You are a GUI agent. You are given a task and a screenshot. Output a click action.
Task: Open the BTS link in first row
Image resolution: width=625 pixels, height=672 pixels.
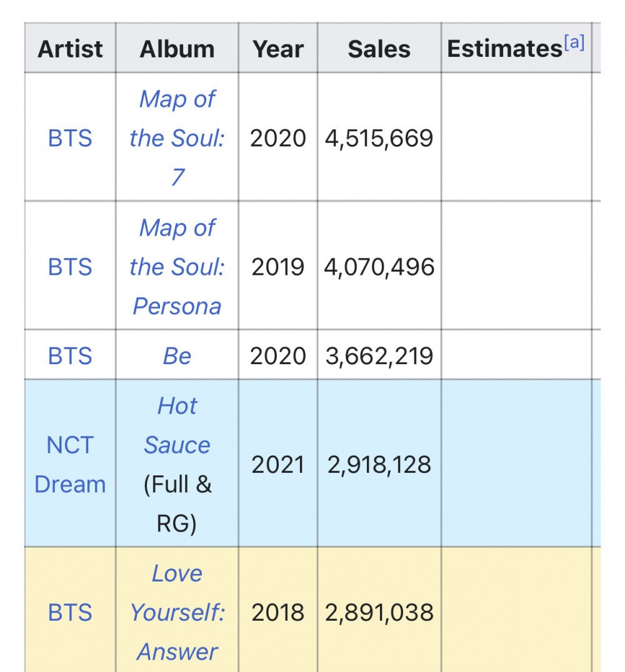70,138
